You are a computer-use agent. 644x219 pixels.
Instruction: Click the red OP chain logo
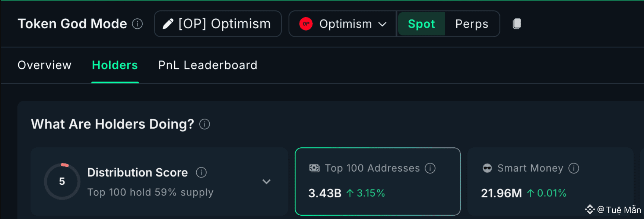click(x=306, y=24)
